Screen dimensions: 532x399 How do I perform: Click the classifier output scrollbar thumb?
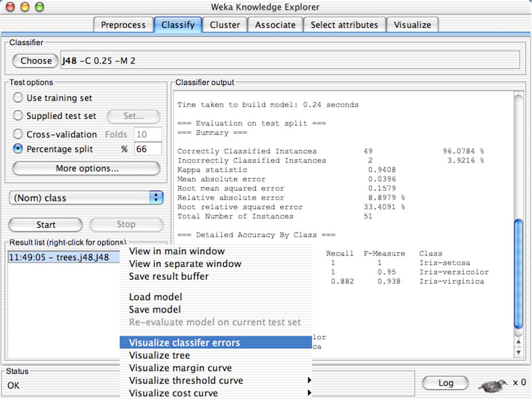518,274
